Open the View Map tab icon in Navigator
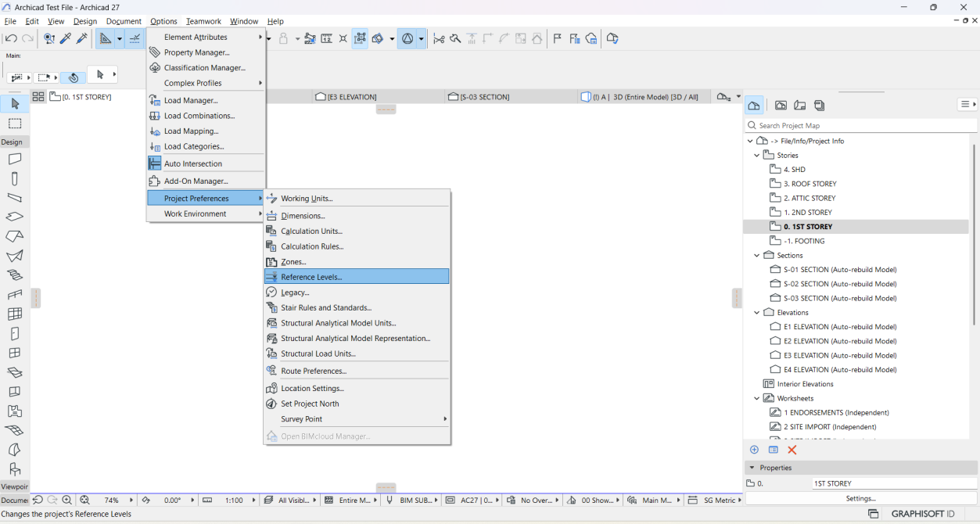 [x=781, y=106]
